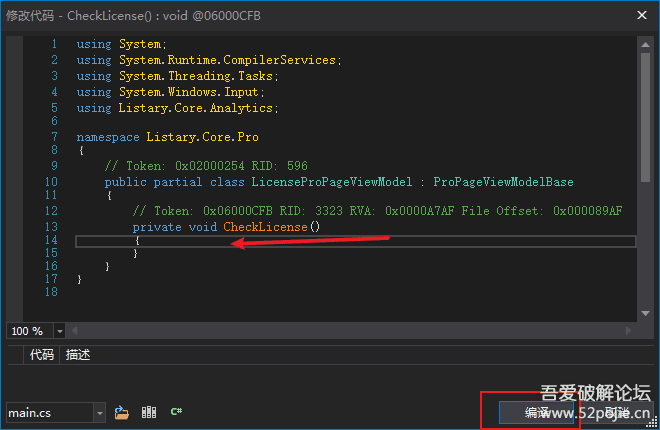
Task: Click the C# add source file icon
Action: [x=176, y=412]
